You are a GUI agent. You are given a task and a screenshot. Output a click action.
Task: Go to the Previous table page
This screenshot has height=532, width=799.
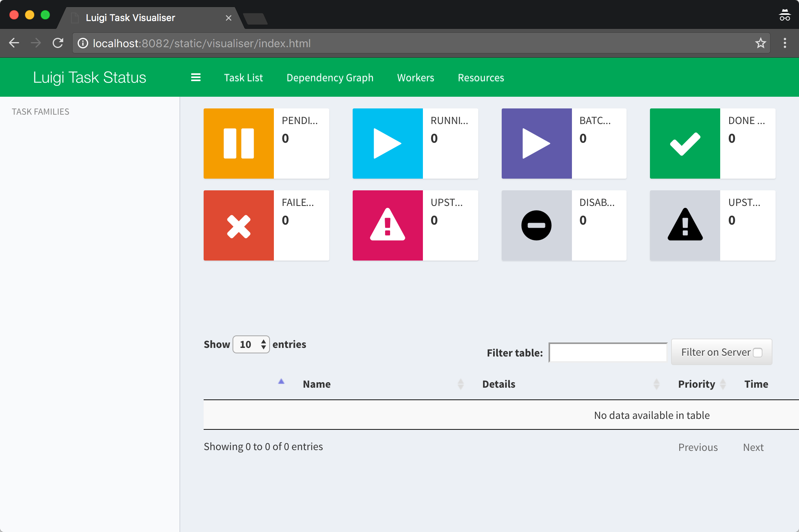pos(698,447)
